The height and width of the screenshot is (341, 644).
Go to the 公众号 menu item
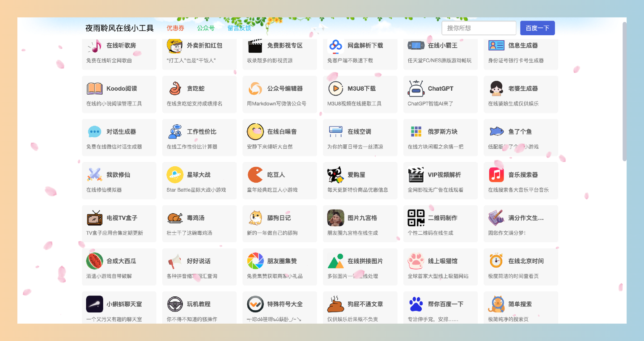coord(206,28)
